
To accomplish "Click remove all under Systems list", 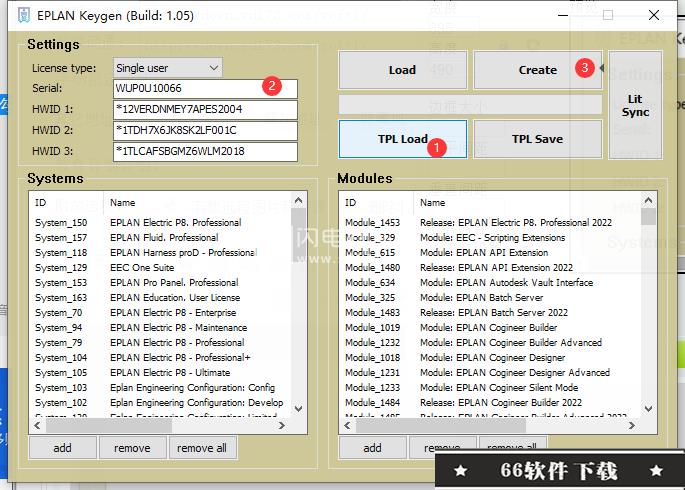I will tap(202, 448).
